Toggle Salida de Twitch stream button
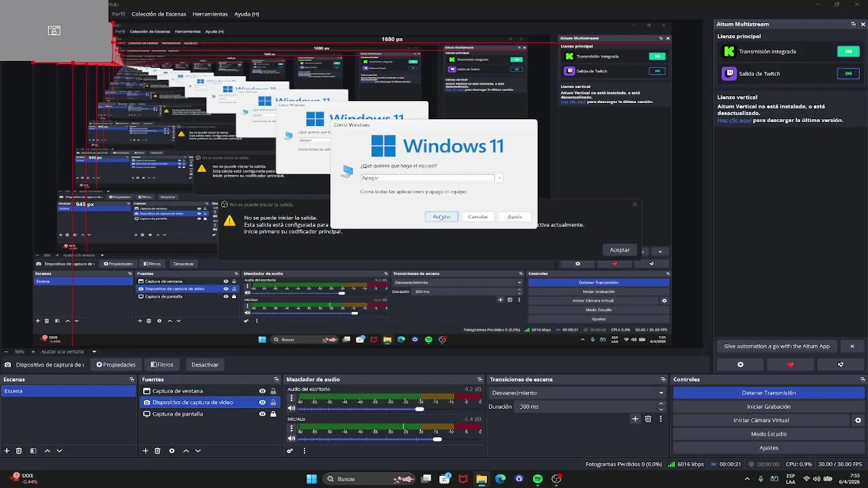This screenshot has width=868, height=488. [848, 73]
